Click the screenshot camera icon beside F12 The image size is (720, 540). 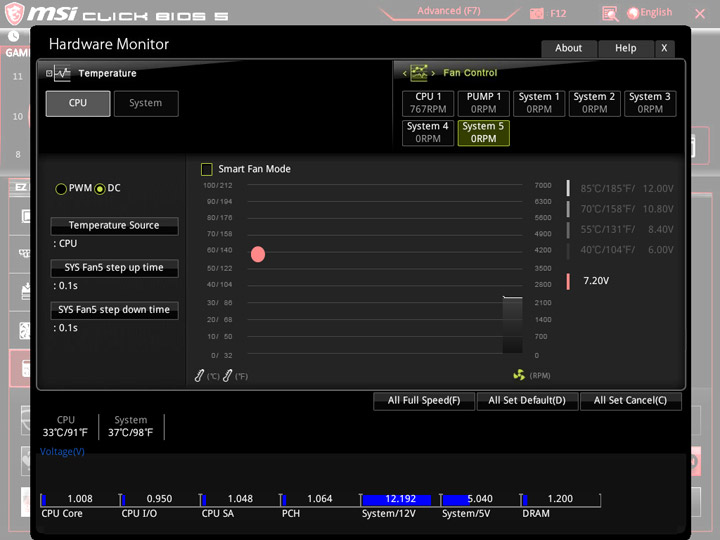536,14
